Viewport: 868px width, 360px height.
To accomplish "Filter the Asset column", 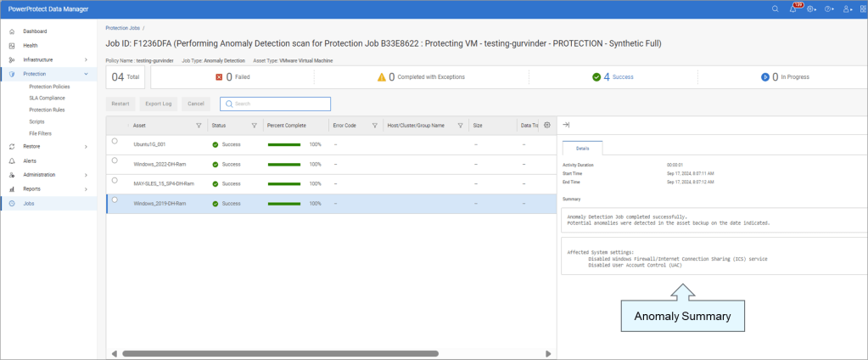I will (x=199, y=126).
